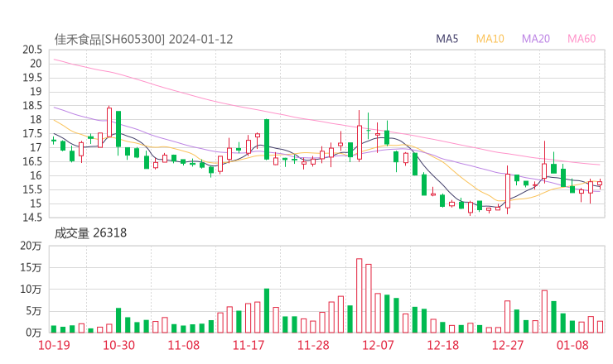Click the 14.5 price axis label
Image resolution: width=613 pixels, height=364 pixels.
pyautogui.click(x=32, y=218)
